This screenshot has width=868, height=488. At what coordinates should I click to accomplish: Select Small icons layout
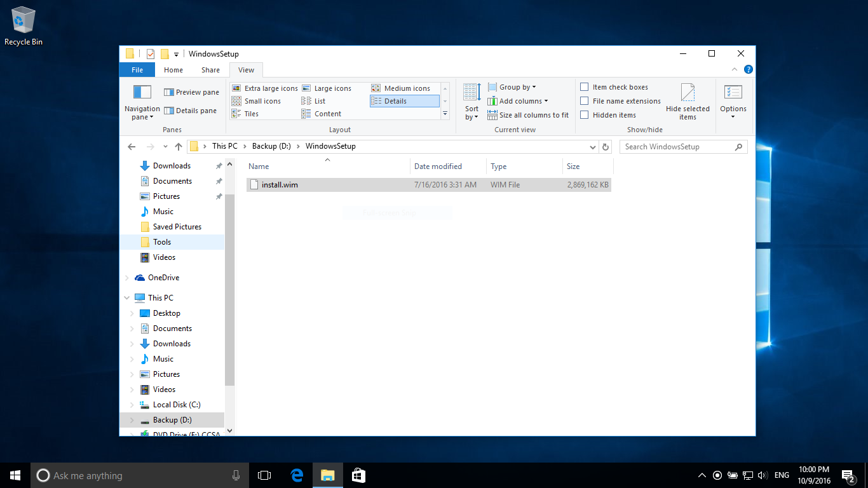coord(256,101)
